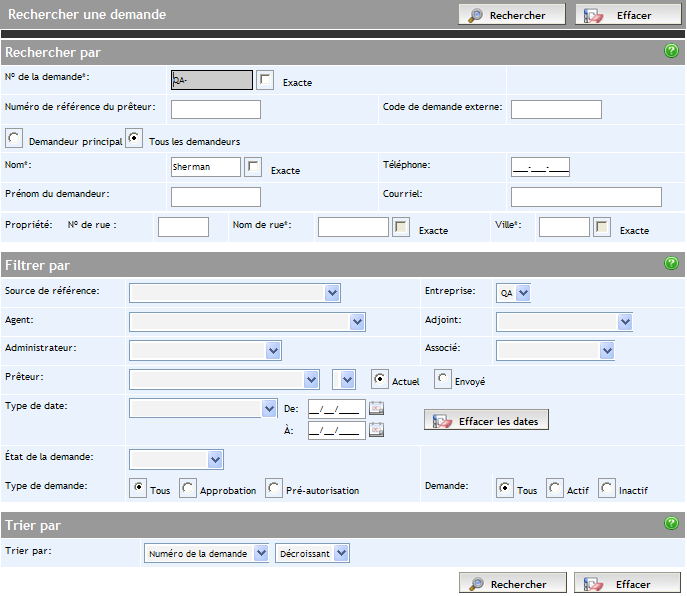Screen dimensions: 687x596
Task: Click Effacer les dates button
Action: pos(486,420)
